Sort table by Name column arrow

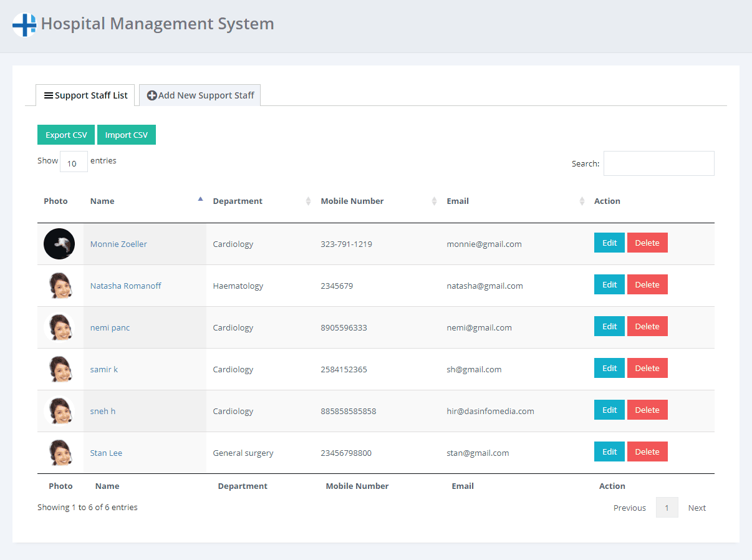pos(200,200)
